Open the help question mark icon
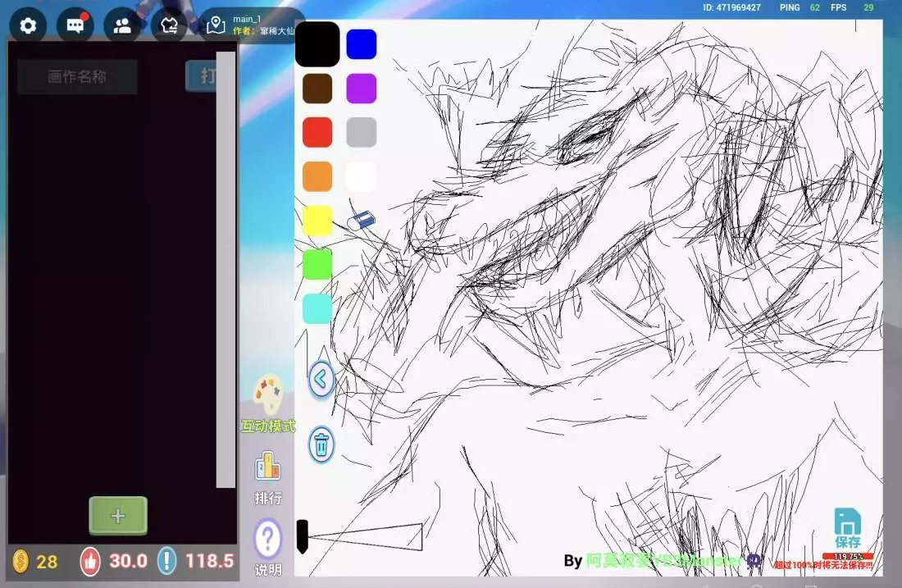This screenshot has width=902, height=588. pos(267,540)
